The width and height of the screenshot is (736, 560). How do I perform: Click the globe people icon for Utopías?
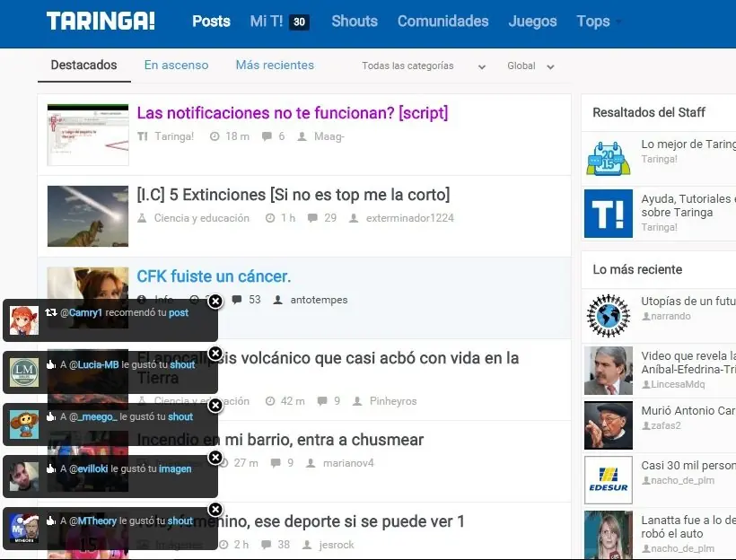(x=609, y=315)
